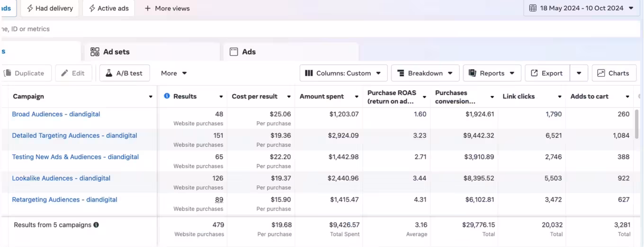644x247 pixels.
Task: Click the 479 total website purchases value
Action: click(x=218, y=225)
